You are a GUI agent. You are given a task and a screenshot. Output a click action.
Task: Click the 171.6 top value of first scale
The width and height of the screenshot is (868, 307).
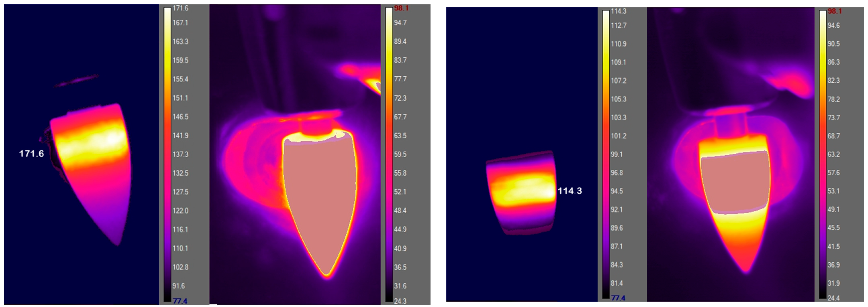pos(180,8)
